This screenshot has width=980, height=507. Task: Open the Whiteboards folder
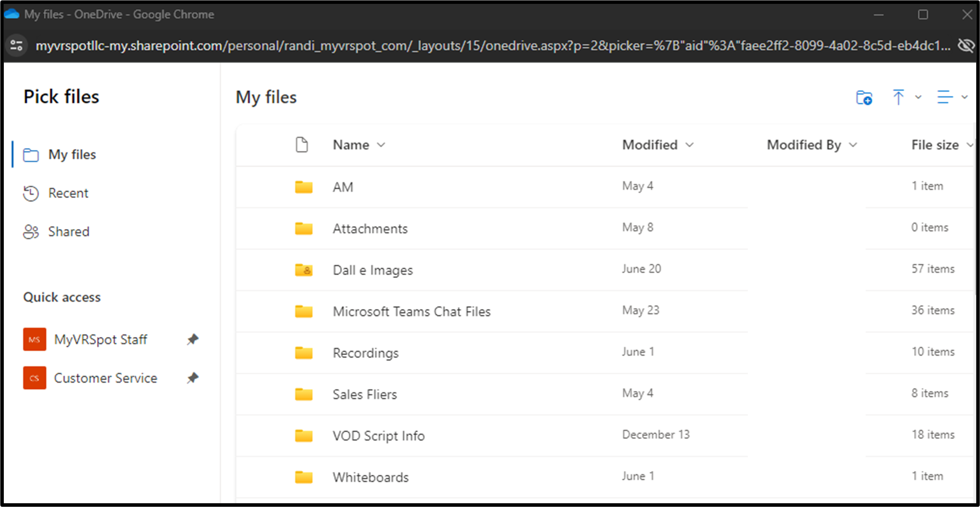click(370, 477)
